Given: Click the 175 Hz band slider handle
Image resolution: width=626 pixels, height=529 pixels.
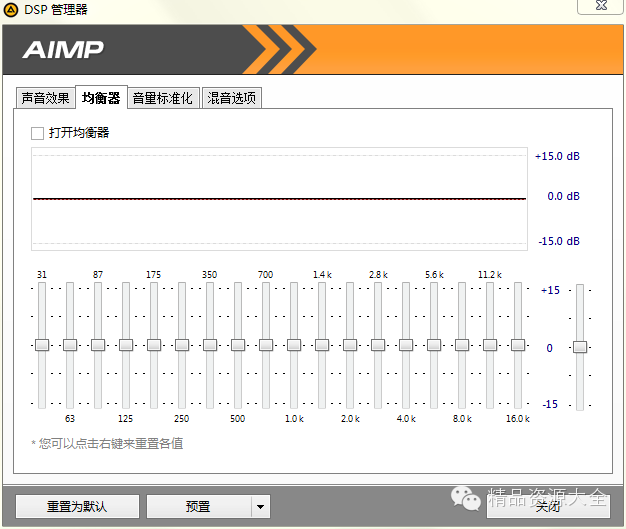Looking at the screenshot, I should point(154,345).
